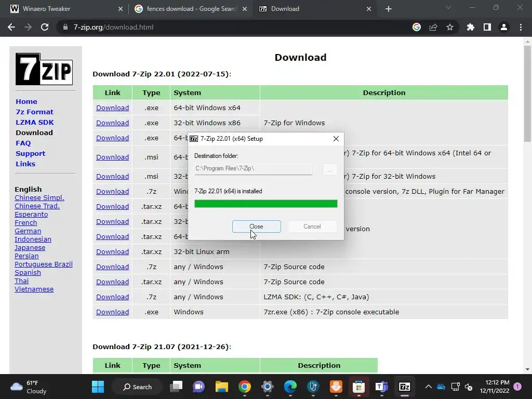Open Chrome three-dot menu
532x399 pixels.
[521, 27]
